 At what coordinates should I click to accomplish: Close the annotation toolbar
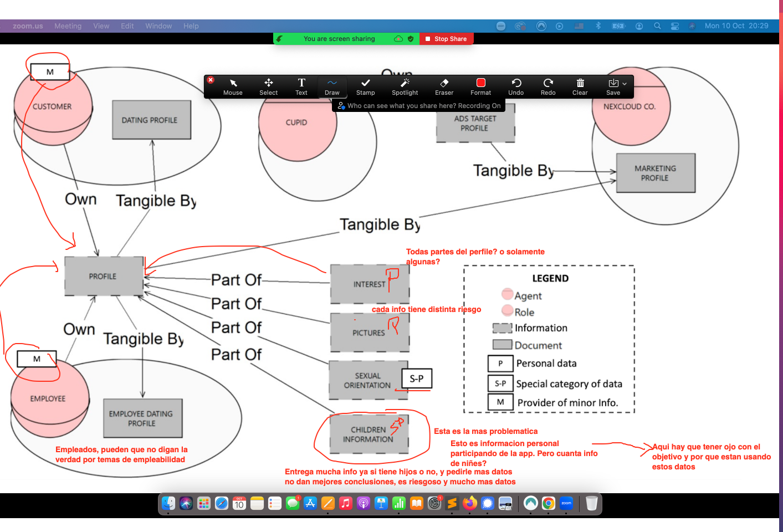[211, 80]
